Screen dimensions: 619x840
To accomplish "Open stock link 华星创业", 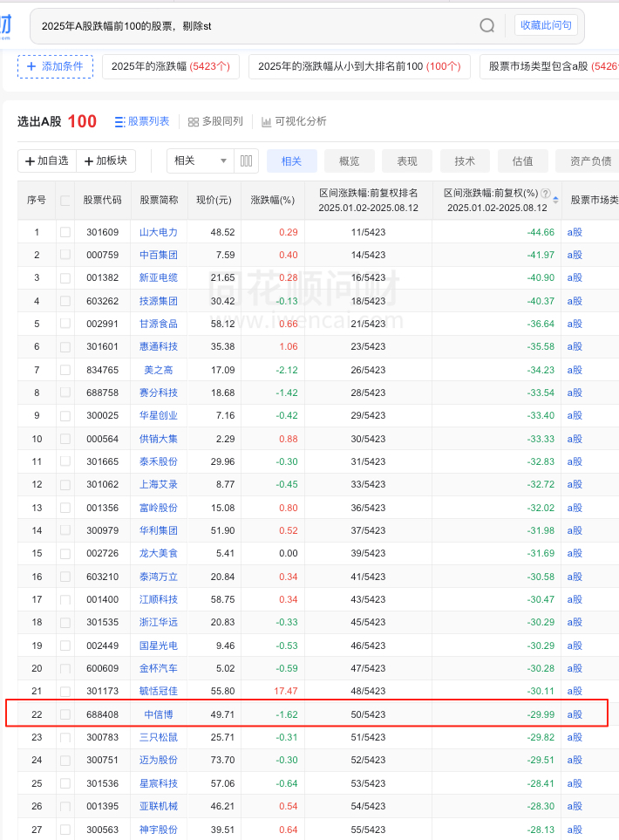I will pos(159,415).
